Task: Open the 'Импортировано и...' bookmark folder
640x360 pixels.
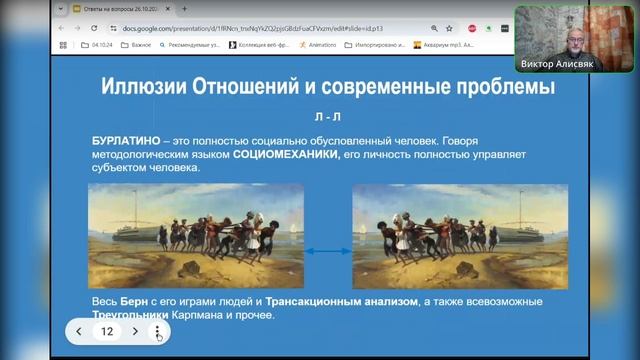Action: click(375, 45)
